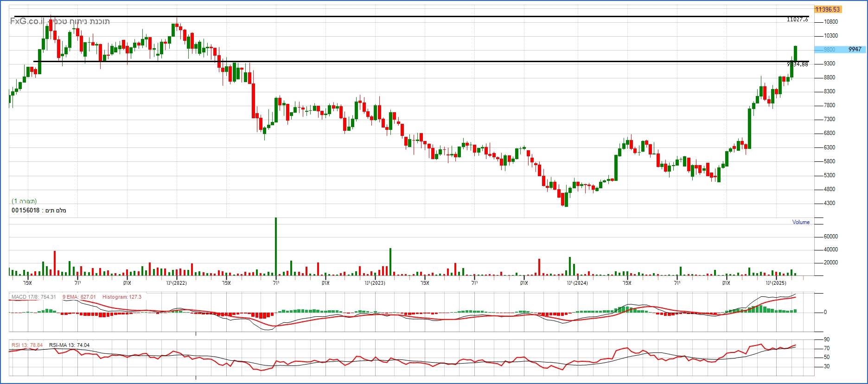Click the ינו(2022) time axis marker
The width and height of the screenshot is (868, 384).
pos(177,283)
